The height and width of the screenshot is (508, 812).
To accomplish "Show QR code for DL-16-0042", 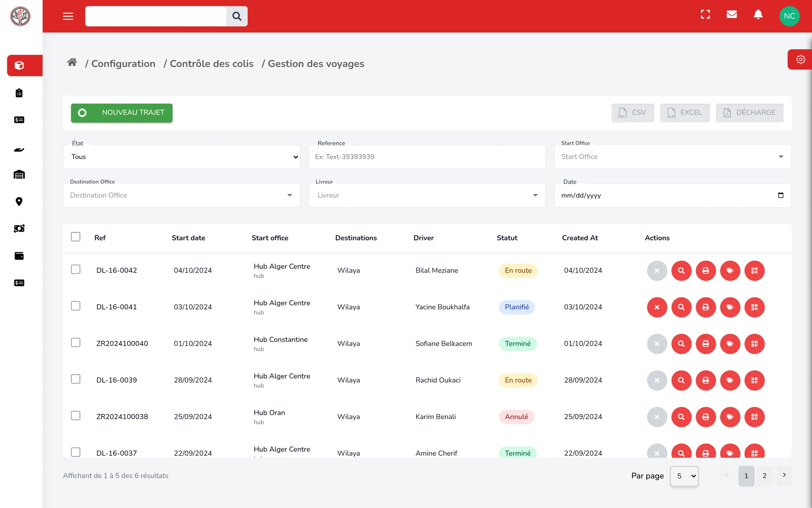I will click(x=754, y=271).
